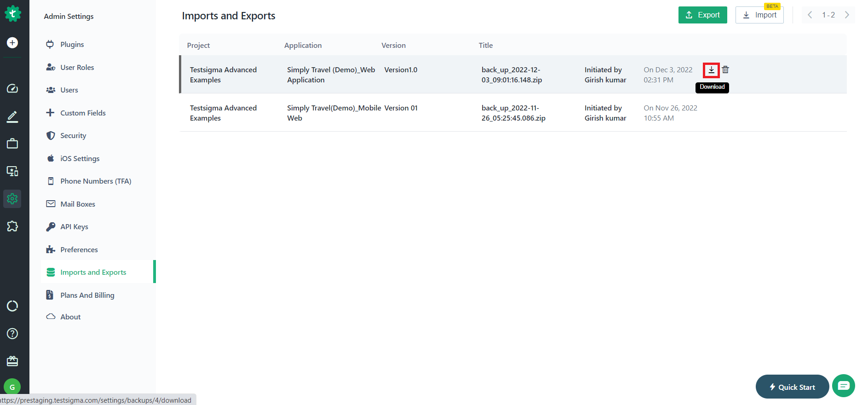Click Simply Travel(Demo)_Mobile Web cell
Viewport: 868px width, 405px height.
(x=334, y=113)
